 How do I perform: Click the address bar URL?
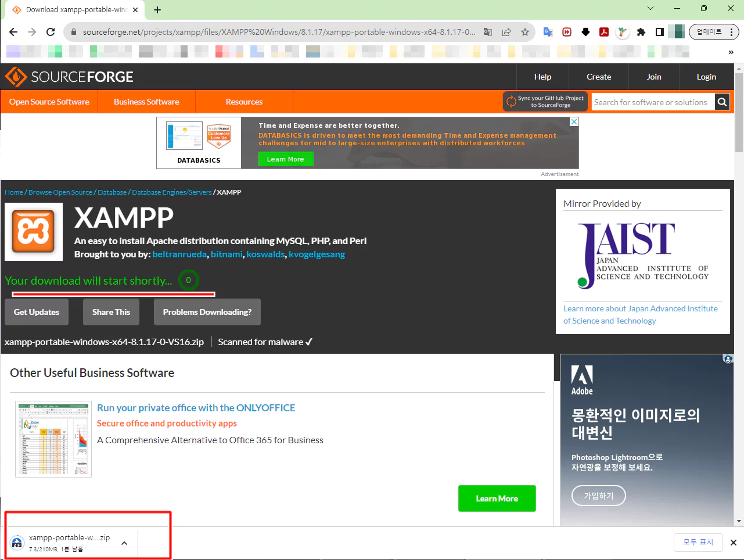point(279,32)
